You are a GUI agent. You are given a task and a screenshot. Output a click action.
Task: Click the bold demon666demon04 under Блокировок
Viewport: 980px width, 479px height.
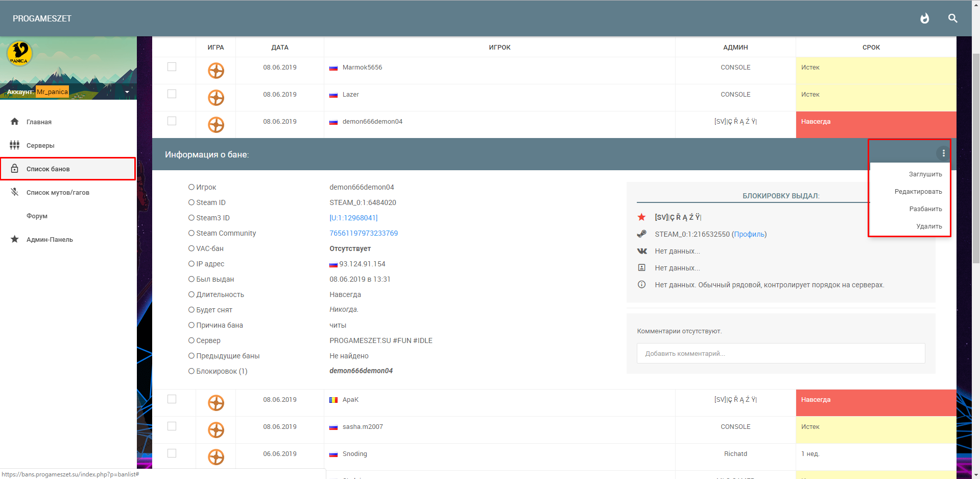click(361, 371)
